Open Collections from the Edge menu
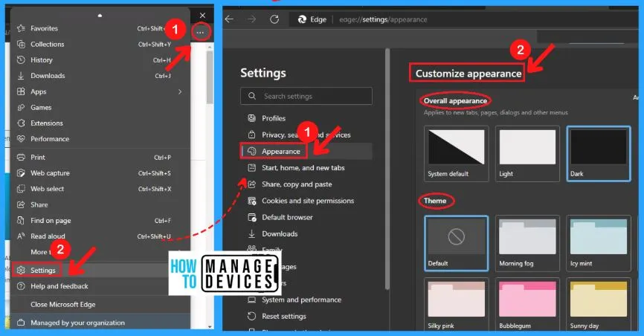The height and width of the screenshot is (336, 644). [x=99, y=44]
